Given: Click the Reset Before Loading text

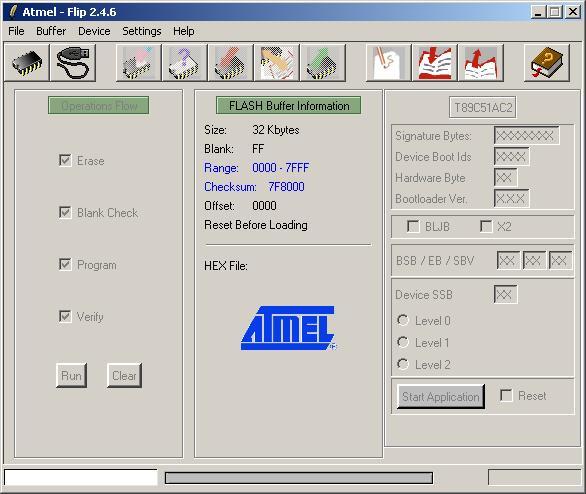Looking at the screenshot, I should (256, 225).
